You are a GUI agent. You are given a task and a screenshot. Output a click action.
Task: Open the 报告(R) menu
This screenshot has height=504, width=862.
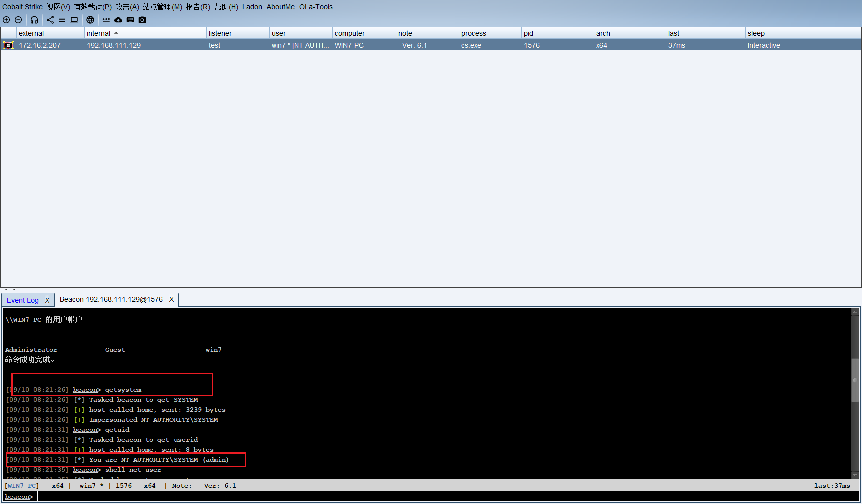(x=198, y=7)
